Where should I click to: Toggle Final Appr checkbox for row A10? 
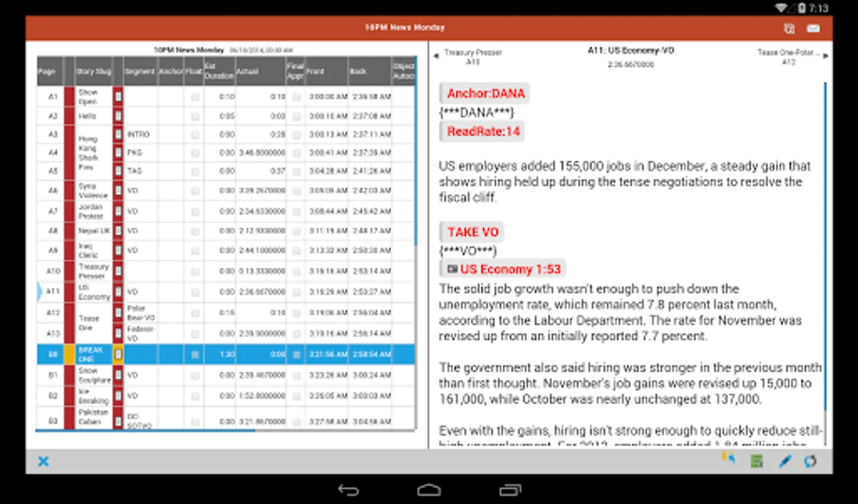point(296,272)
